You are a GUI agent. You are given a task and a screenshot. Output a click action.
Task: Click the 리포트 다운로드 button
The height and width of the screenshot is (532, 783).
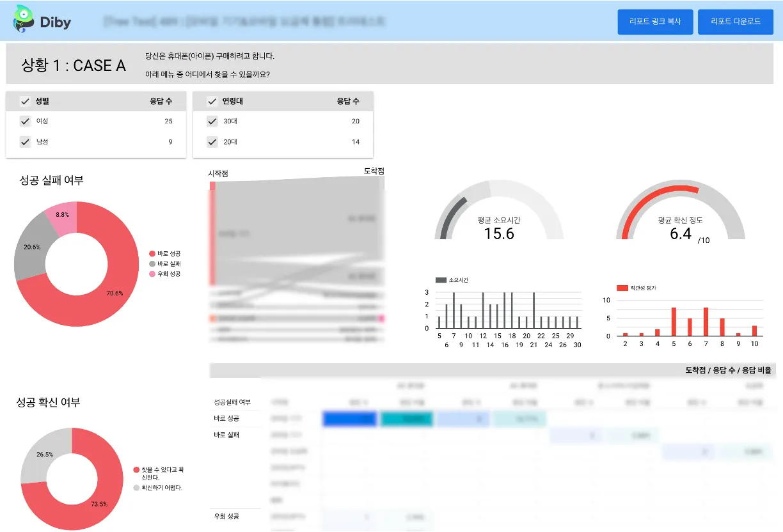pos(736,22)
